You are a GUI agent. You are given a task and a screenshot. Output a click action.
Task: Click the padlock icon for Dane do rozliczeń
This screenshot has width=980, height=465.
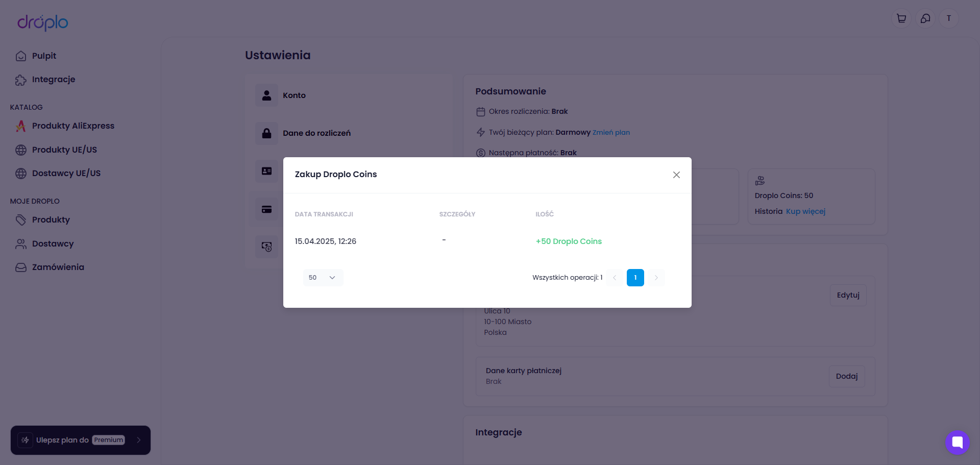click(266, 133)
